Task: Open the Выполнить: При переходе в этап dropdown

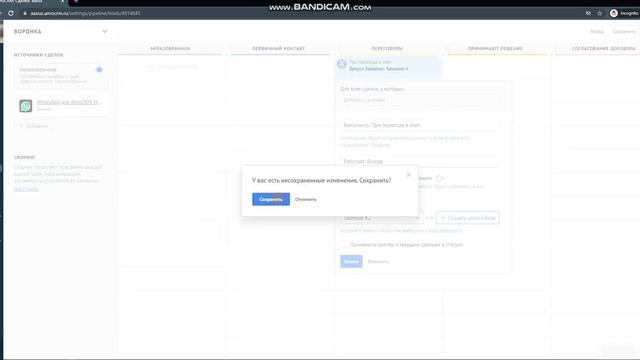Action: [x=420, y=125]
